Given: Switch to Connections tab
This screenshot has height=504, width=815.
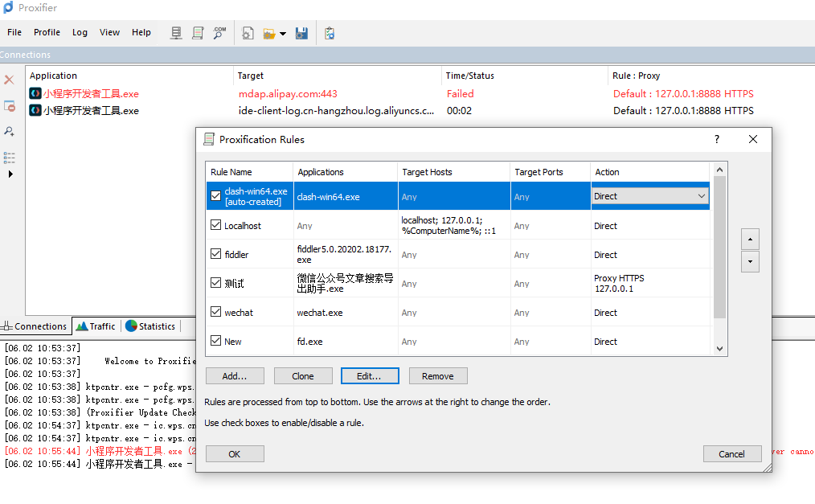Looking at the screenshot, I should click(x=35, y=326).
